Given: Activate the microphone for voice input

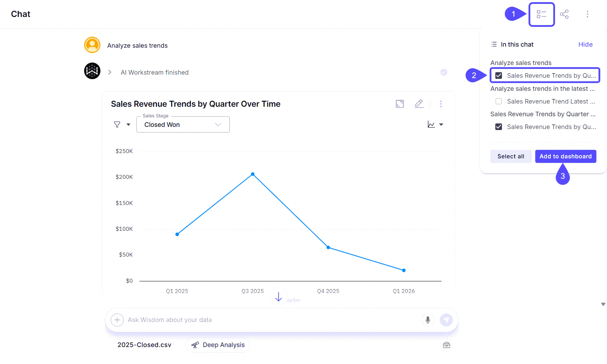Looking at the screenshot, I should click(x=428, y=319).
